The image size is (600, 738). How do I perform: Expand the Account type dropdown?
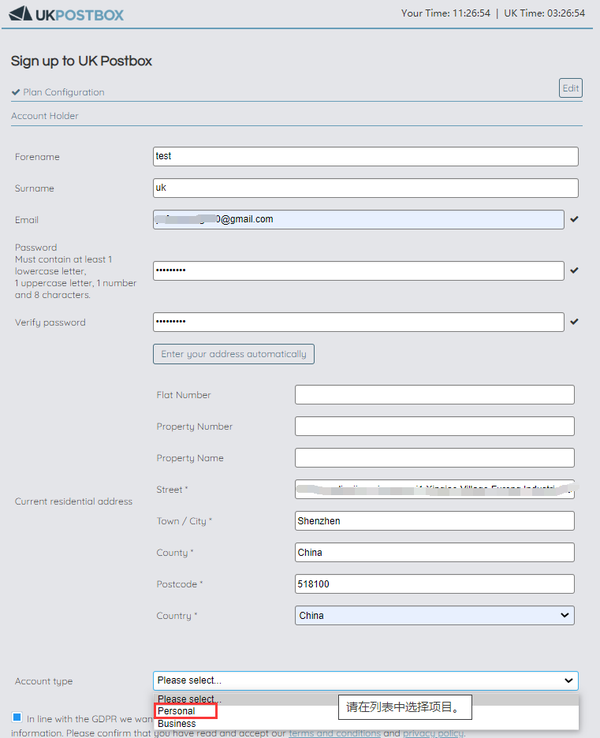click(365, 681)
